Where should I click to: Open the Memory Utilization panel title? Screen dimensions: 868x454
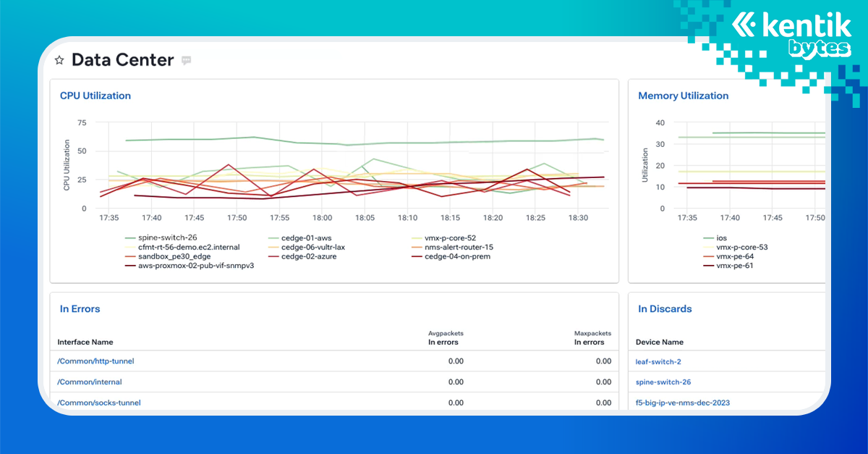coord(683,96)
